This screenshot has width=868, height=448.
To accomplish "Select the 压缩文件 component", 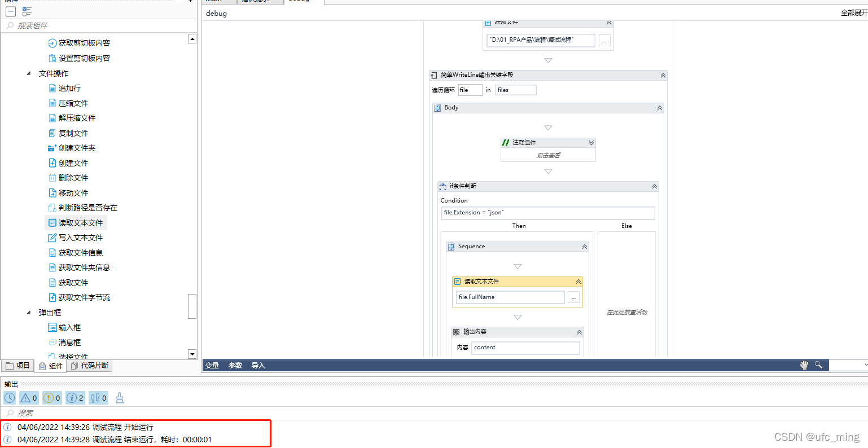I will click(x=68, y=103).
